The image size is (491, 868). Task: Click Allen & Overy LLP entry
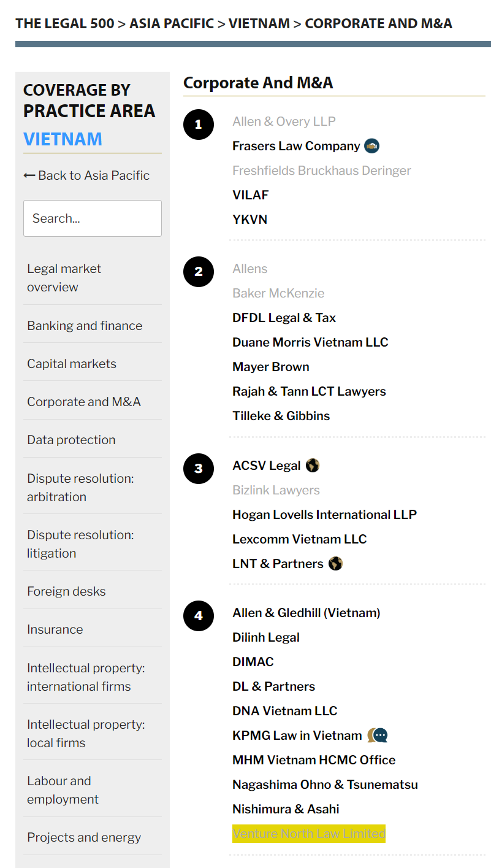[x=284, y=121]
